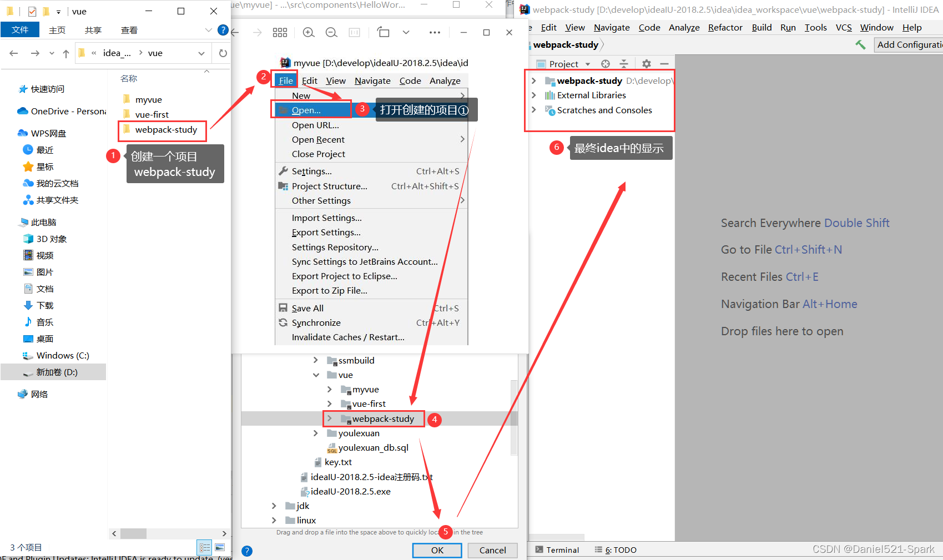Open the VCS menu in IntelliJ

click(844, 27)
